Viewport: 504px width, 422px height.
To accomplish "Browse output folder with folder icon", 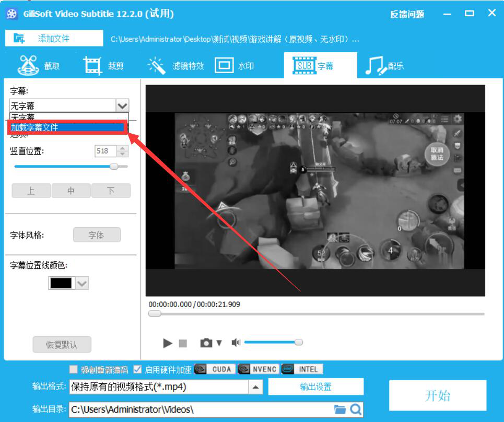I will point(340,409).
